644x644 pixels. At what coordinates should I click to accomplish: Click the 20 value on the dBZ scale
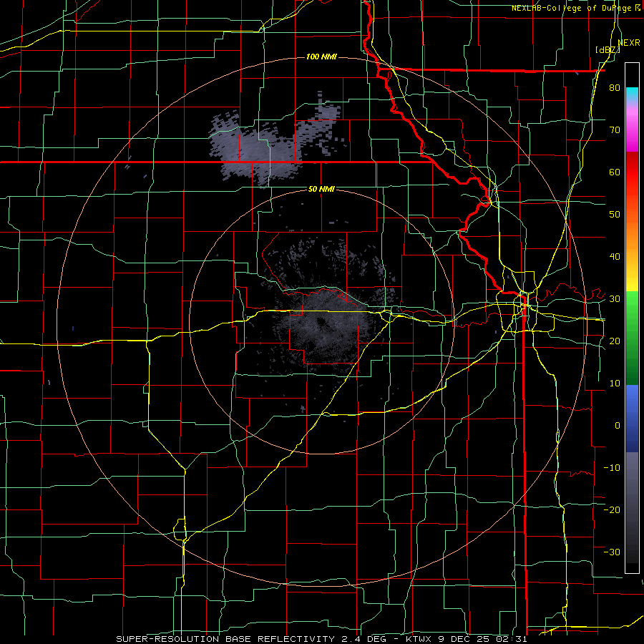[615, 341]
